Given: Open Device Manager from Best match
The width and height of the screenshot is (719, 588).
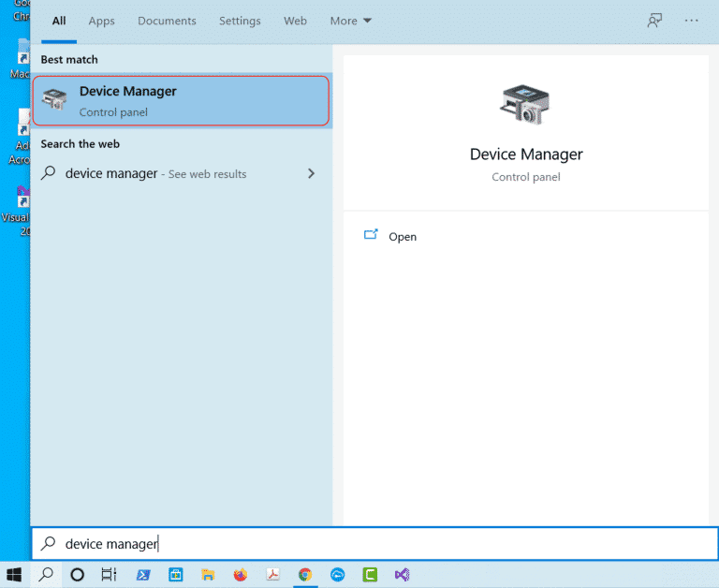Looking at the screenshot, I should 181,101.
